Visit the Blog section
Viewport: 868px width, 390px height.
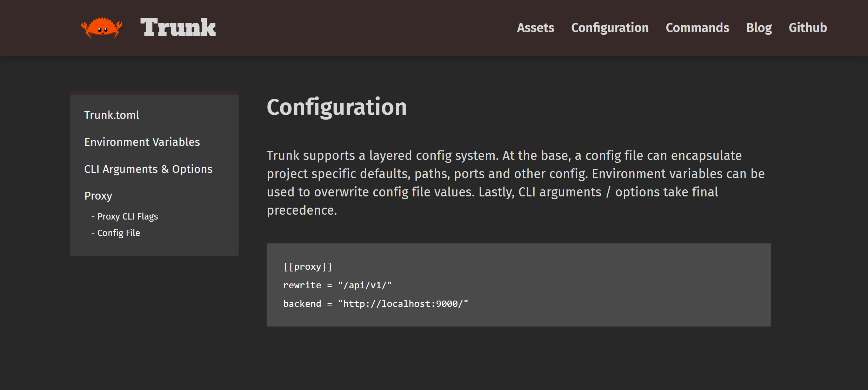click(x=759, y=28)
